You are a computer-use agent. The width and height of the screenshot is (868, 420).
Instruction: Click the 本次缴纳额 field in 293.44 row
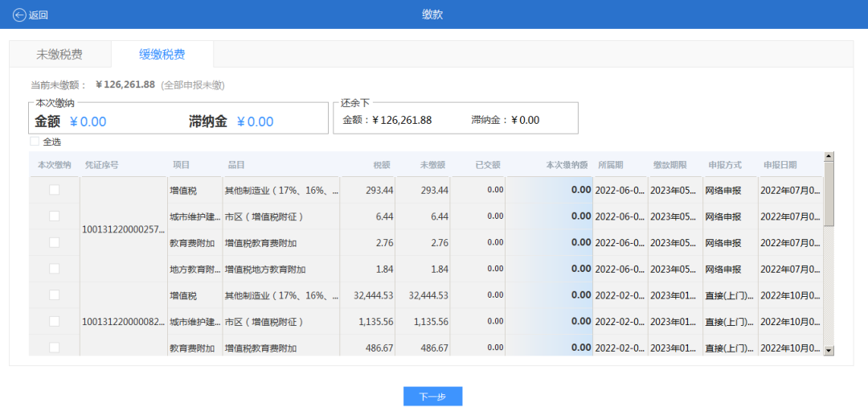pyautogui.click(x=549, y=190)
